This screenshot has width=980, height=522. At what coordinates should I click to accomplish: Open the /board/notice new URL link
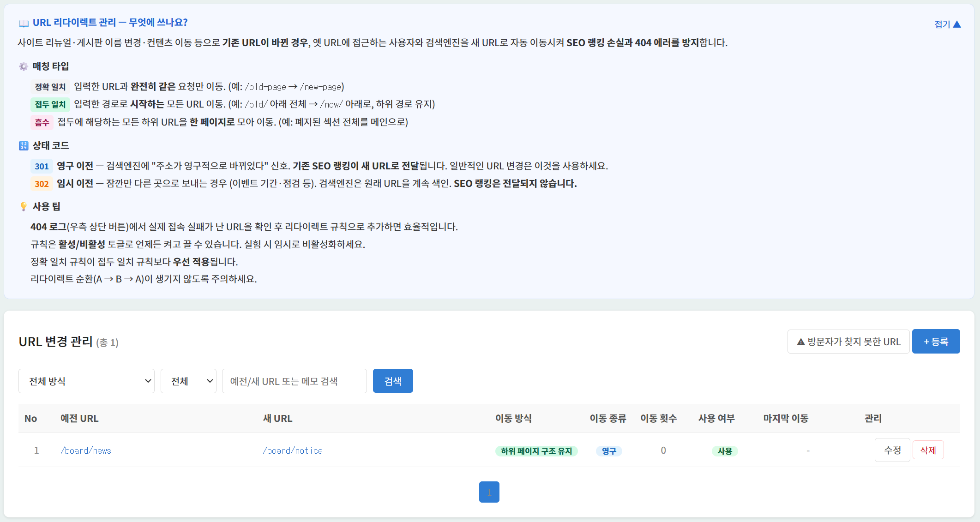click(x=293, y=450)
